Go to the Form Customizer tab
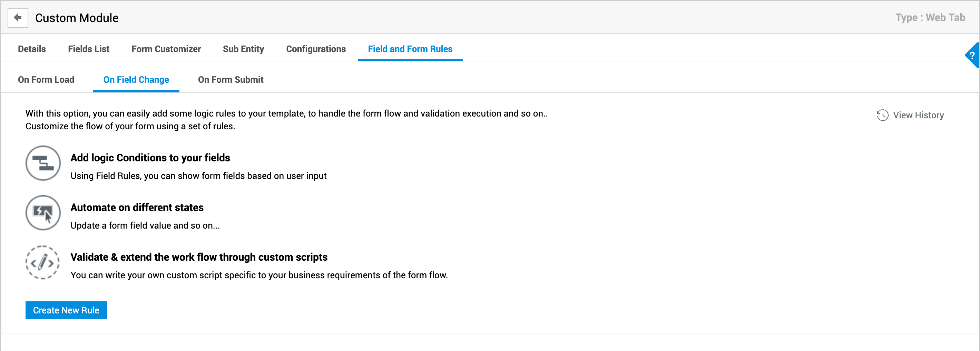This screenshot has width=980, height=351. [166, 49]
